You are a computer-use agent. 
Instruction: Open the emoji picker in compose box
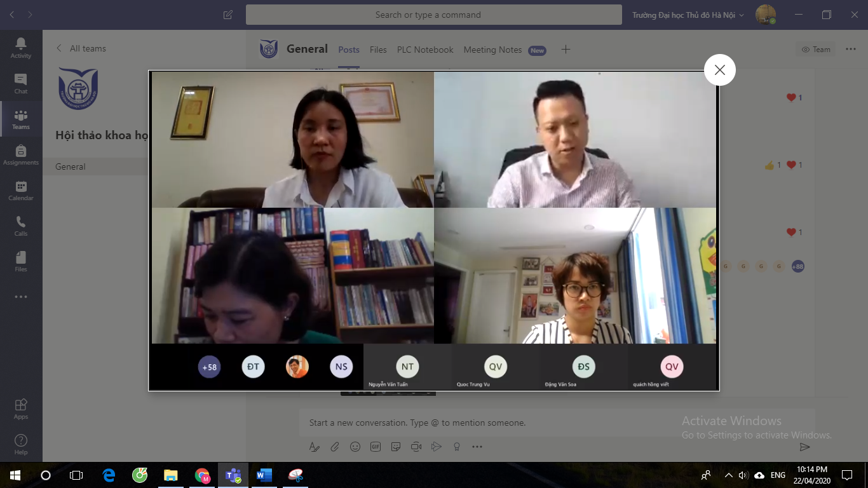click(x=355, y=447)
